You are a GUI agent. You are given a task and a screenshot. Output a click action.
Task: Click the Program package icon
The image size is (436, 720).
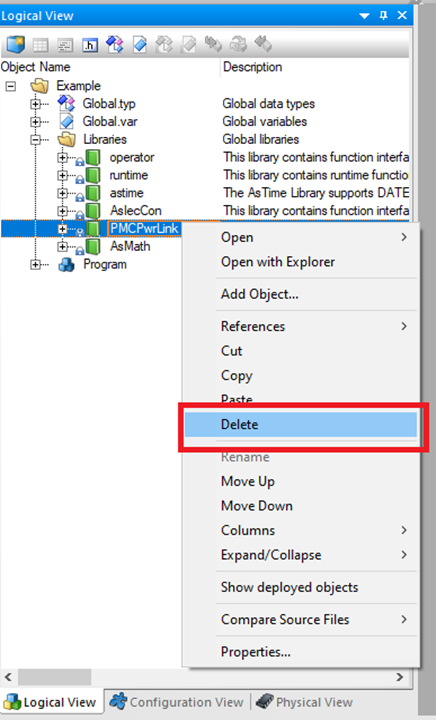(67, 264)
